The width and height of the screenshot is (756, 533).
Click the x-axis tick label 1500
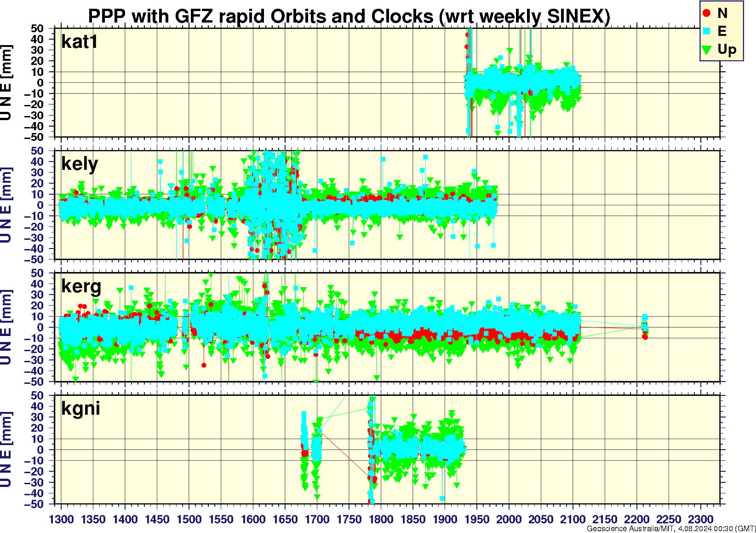[189, 519]
